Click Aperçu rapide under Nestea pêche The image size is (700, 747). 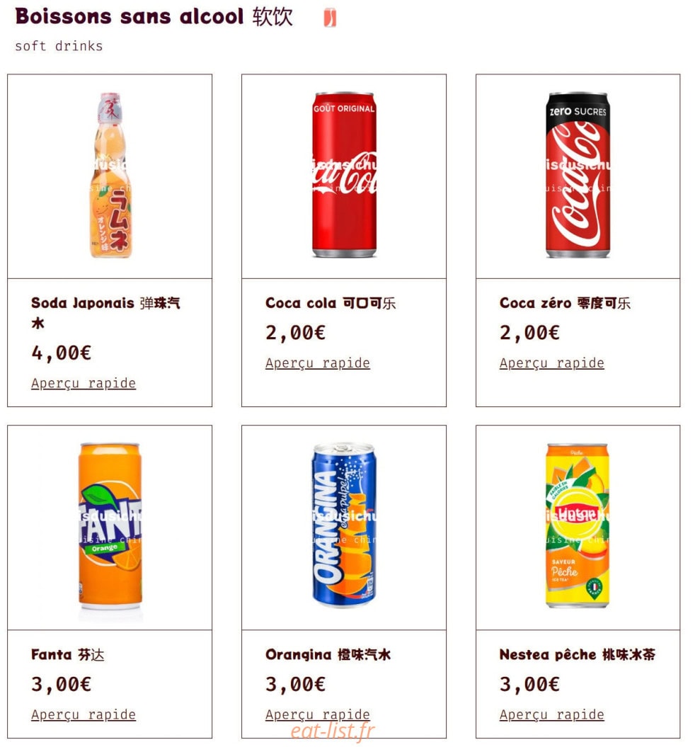[x=552, y=714]
